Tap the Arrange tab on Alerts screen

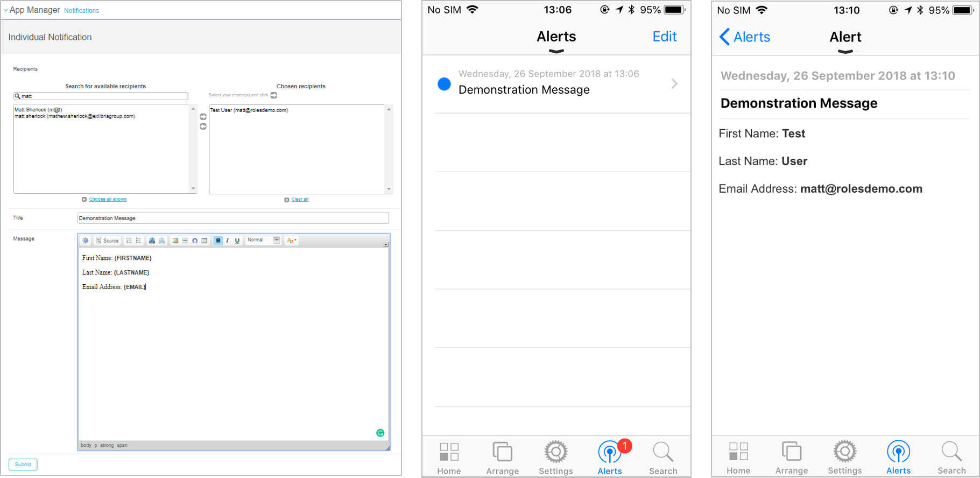pos(502,459)
